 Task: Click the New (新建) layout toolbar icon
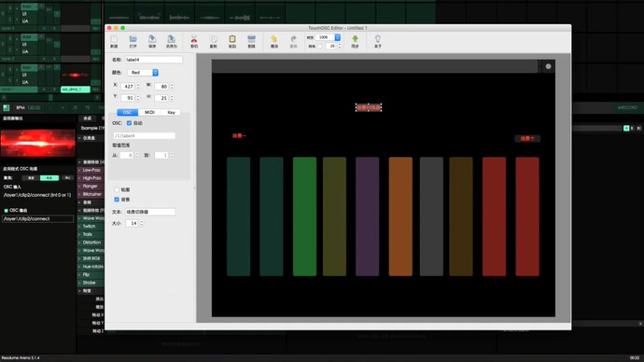click(114, 39)
